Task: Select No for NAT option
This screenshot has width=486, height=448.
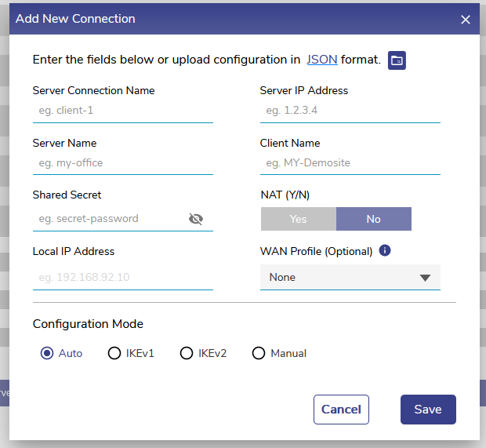Action: coord(373,219)
